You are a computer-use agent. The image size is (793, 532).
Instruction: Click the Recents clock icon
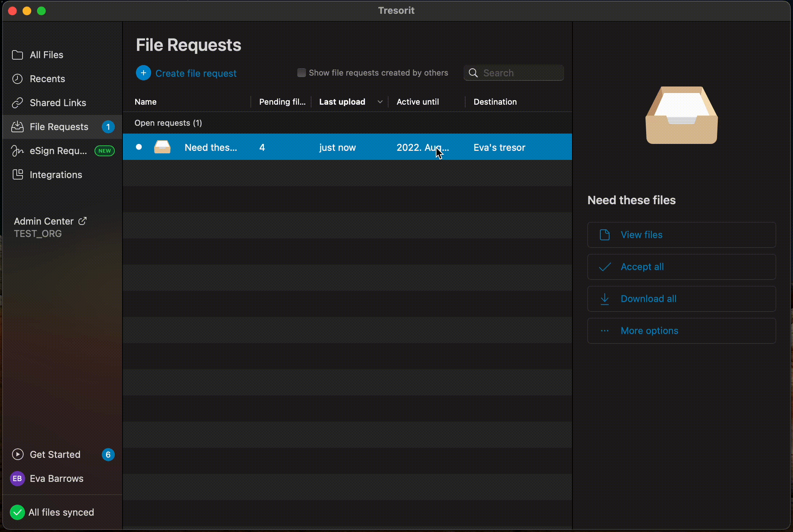point(17,79)
